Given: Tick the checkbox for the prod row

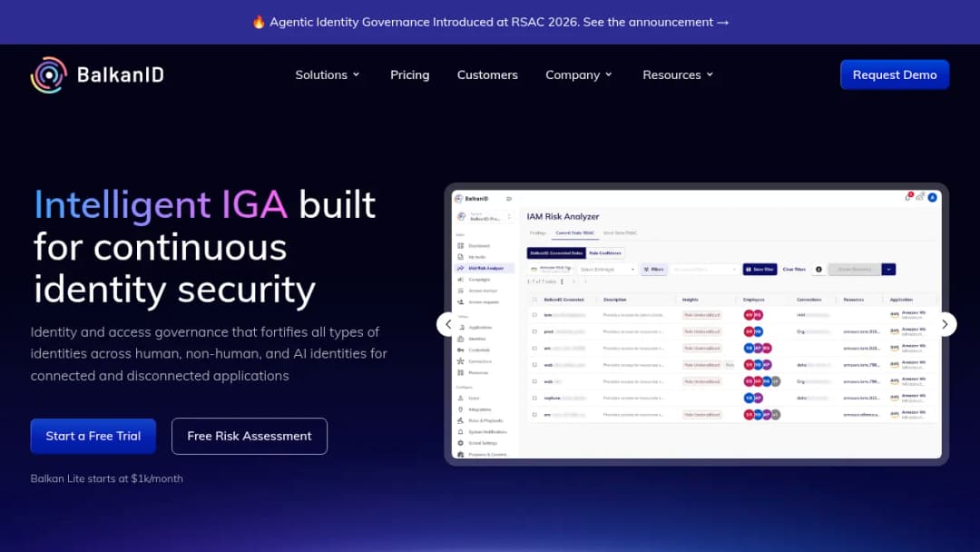Looking at the screenshot, I should point(534,331).
